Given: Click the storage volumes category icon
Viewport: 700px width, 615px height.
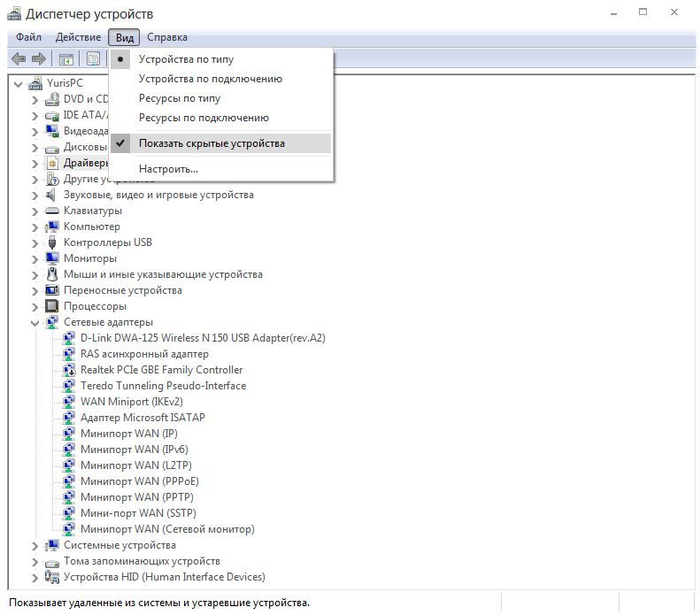Looking at the screenshot, I should (52, 562).
